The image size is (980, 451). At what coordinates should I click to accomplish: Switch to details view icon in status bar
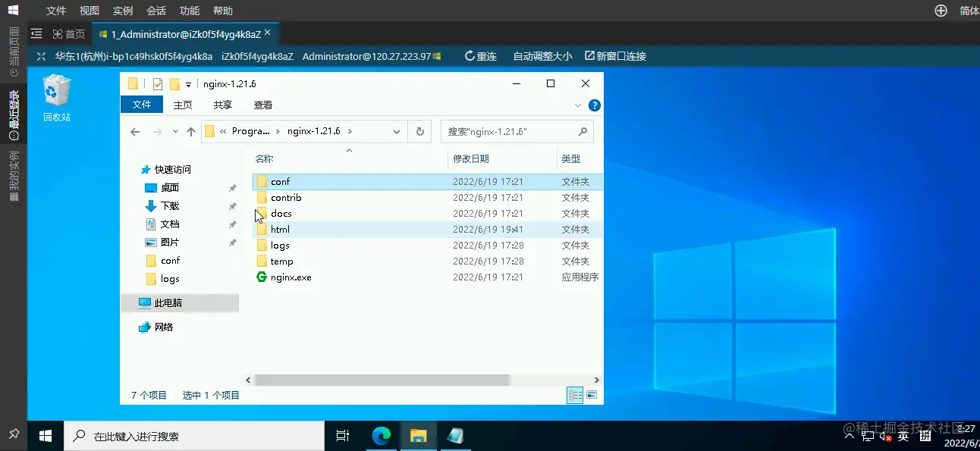pos(576,395)
